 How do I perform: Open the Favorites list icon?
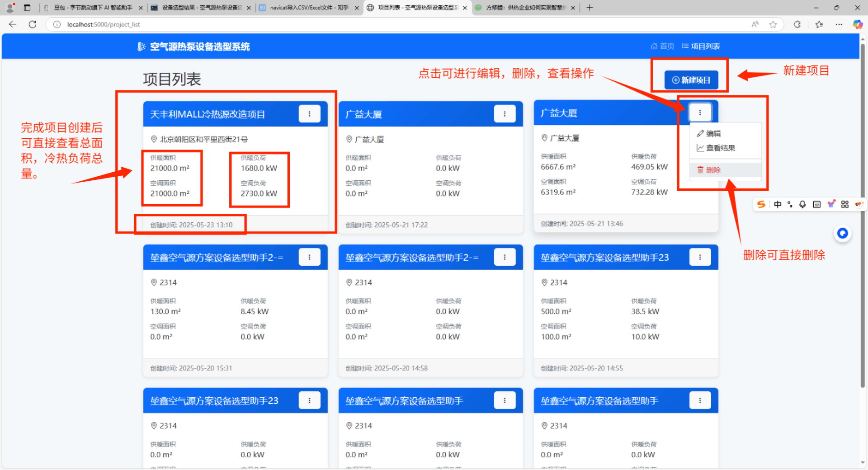(x=819, y=24)
